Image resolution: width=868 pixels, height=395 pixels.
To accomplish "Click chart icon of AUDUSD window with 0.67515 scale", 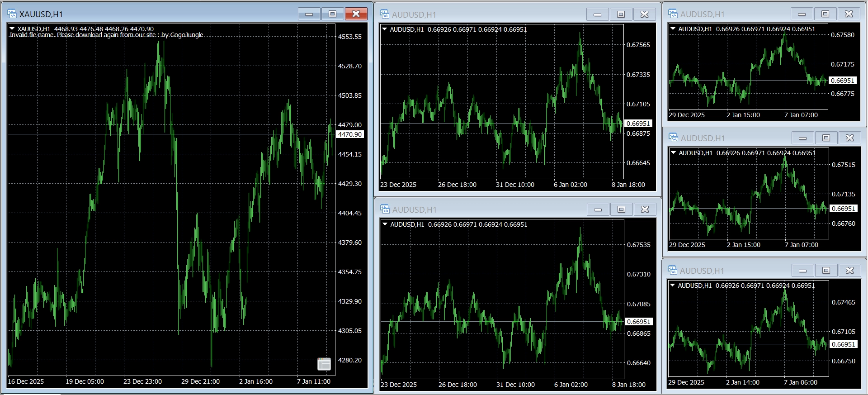I will coord(674,138).
